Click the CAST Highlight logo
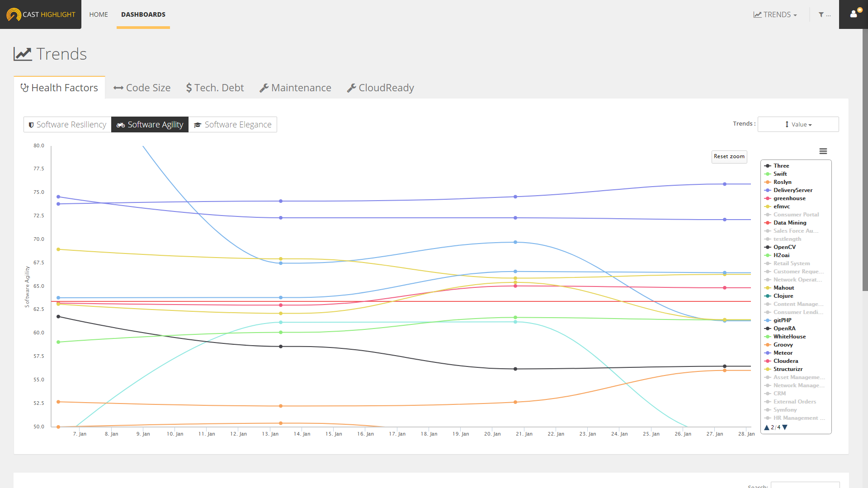Screen dimensions: 868x488 click(41, 14)
